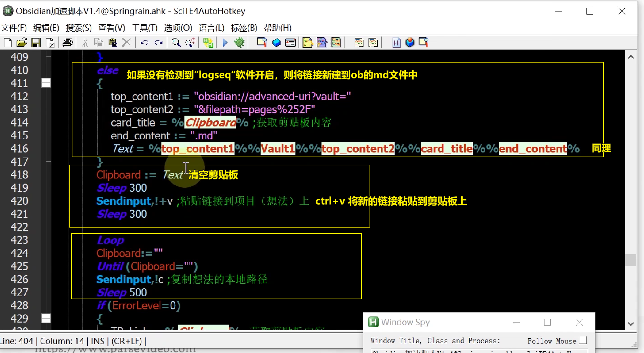Click the red ball on blue cube icon
Image resolution: width=644 pixels, height=353 pixels.
(x=410, y=43)
